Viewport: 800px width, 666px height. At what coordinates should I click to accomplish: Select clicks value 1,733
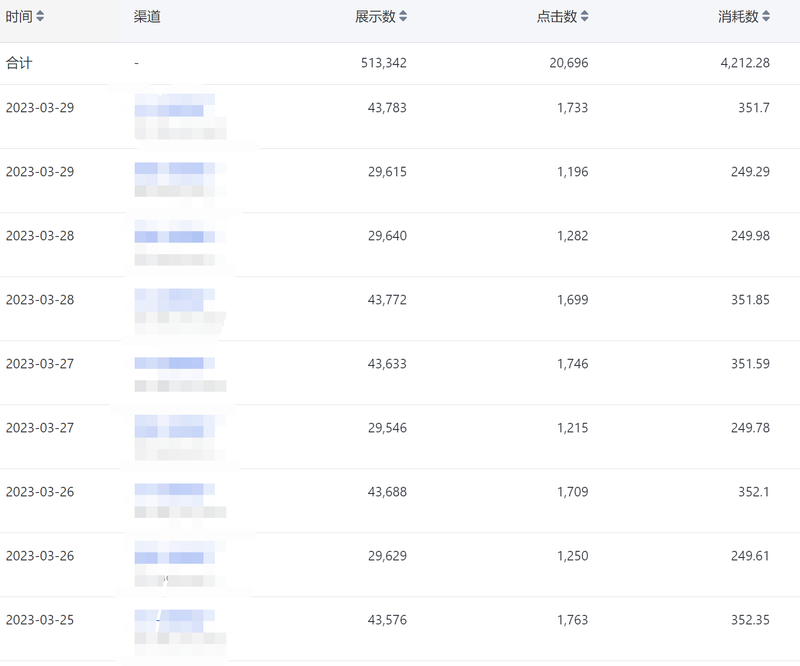click(572, 108)
